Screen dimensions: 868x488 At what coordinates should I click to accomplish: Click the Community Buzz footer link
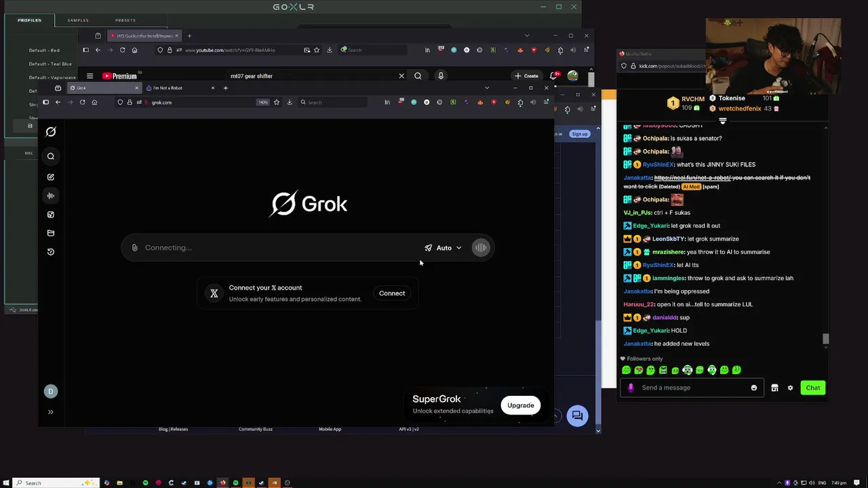[x=256, y=429]
